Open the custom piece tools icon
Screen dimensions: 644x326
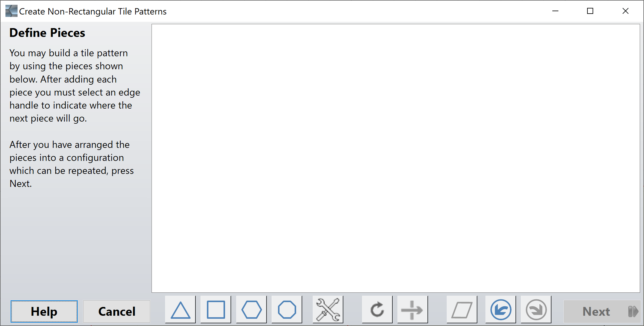328,310
